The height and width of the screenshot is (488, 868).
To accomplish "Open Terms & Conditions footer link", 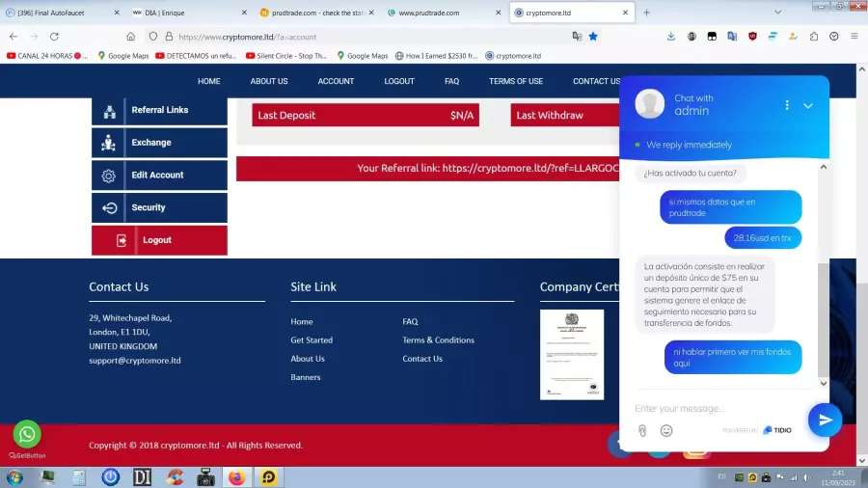I will coord(439,340).
